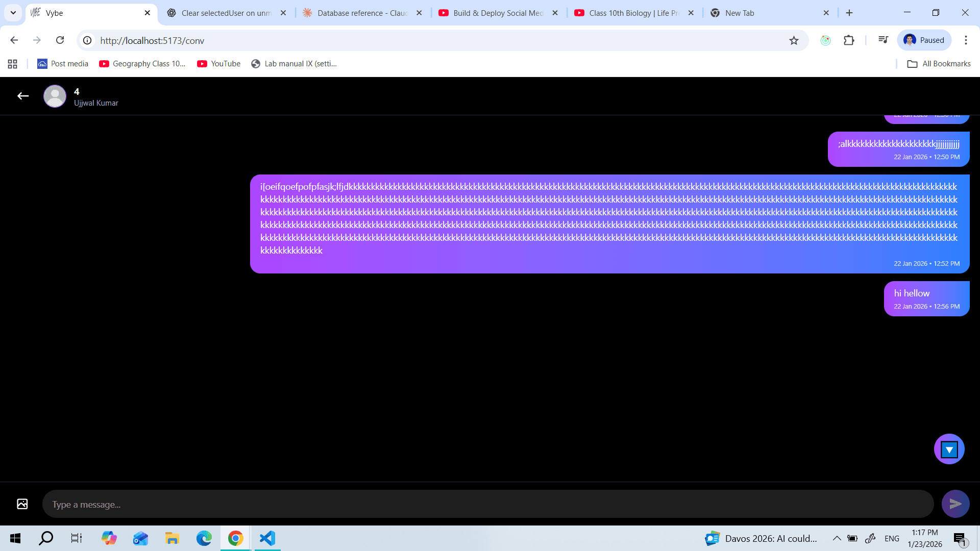Open File Explorer from the taskbar
Image resolution: width=980 pixels, height=551 pixels.
click(171, 538)
